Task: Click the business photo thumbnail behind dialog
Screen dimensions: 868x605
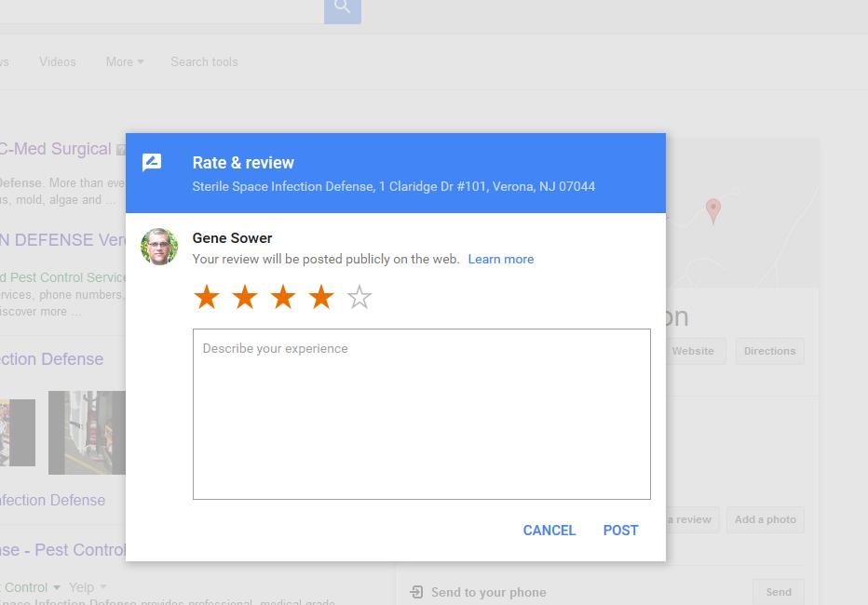Action: click(87, 433)
